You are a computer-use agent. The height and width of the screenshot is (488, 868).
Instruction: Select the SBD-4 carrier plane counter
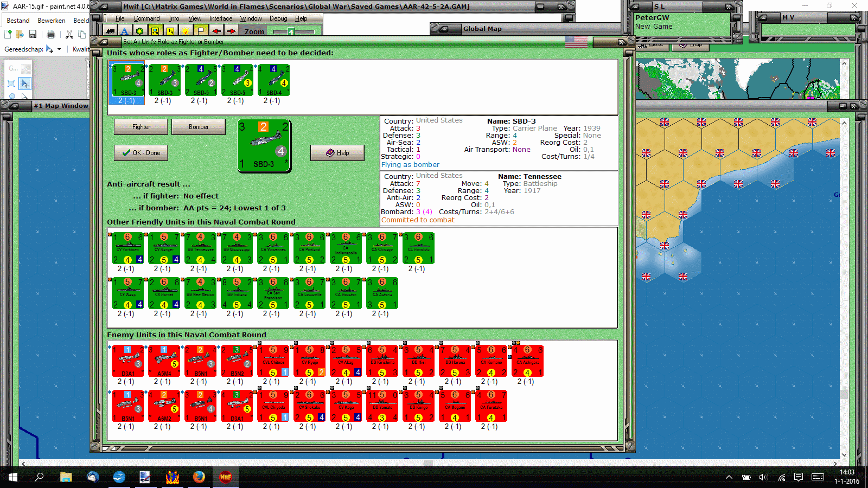273,80
